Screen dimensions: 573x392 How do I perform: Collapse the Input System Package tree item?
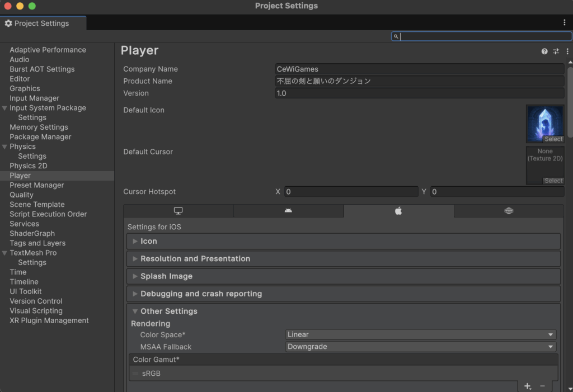5,108
